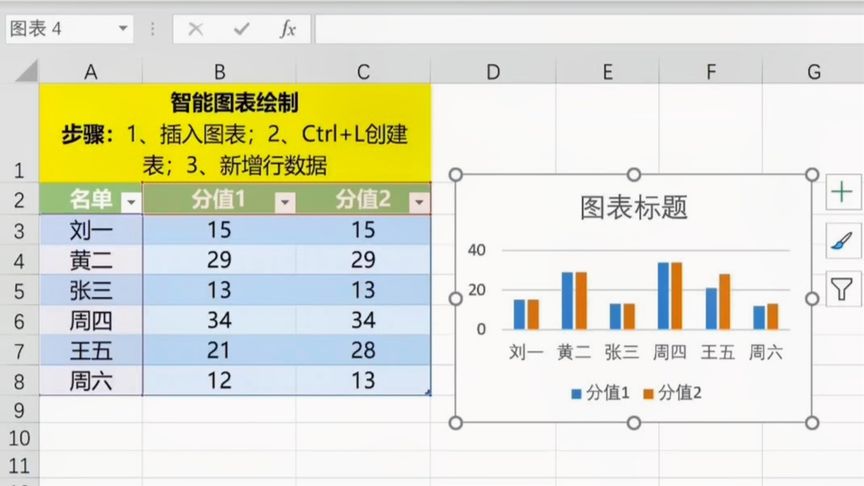Open the 名单 column filter dropdown
Image resolution: width=864 pixels, height=486 pixels.
pyautogui.click(x=131, y=203)
